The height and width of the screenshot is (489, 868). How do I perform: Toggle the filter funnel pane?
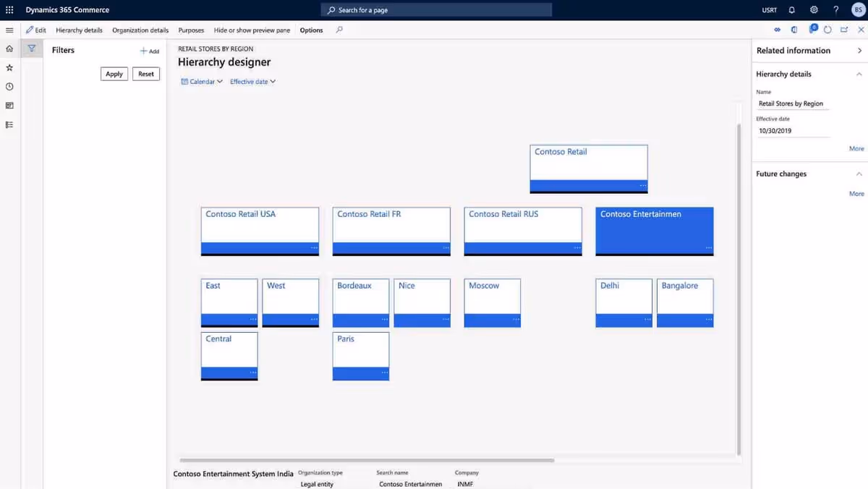(31, 47)
